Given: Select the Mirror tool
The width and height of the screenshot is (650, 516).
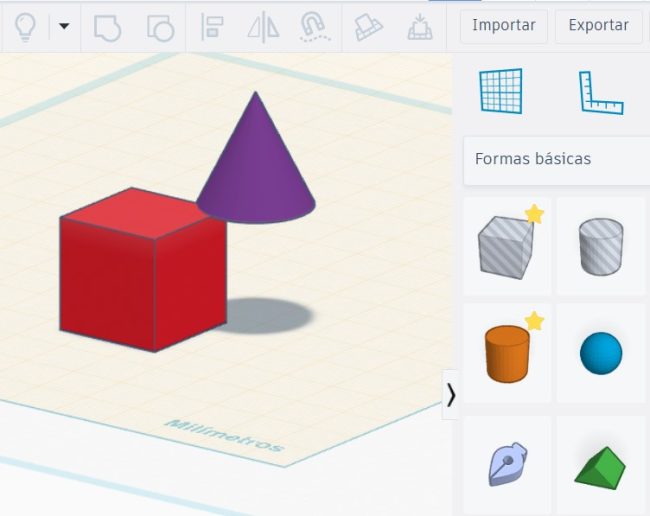Looking at the screenshot, I should click(263, 27).
